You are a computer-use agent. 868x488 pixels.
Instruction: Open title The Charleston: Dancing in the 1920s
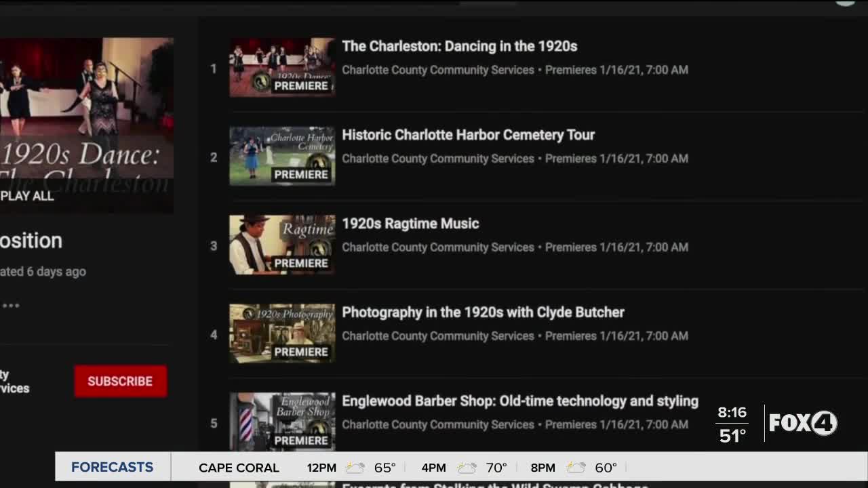(459, 46)
